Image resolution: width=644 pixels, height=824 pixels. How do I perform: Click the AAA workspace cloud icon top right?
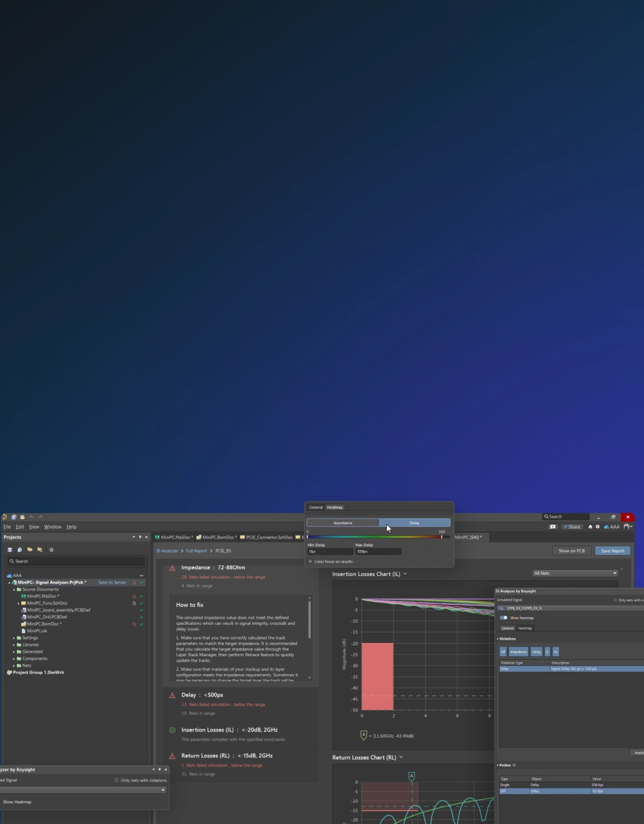607,526
